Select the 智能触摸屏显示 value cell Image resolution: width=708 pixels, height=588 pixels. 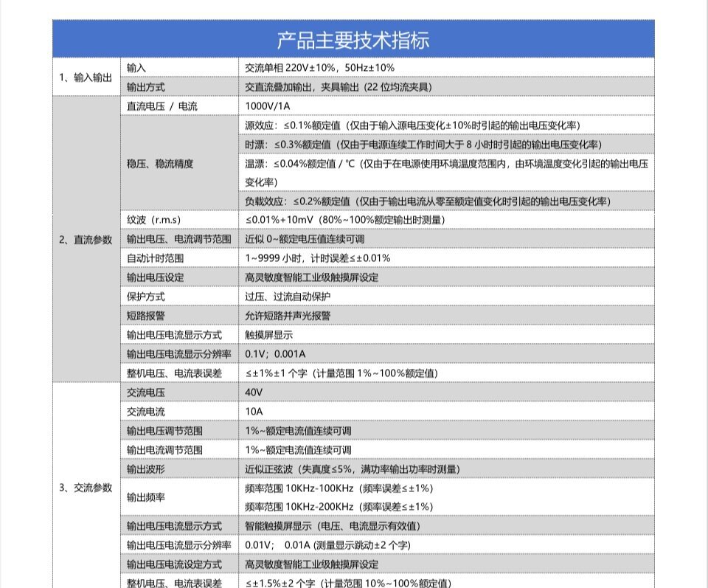[447, 526]
